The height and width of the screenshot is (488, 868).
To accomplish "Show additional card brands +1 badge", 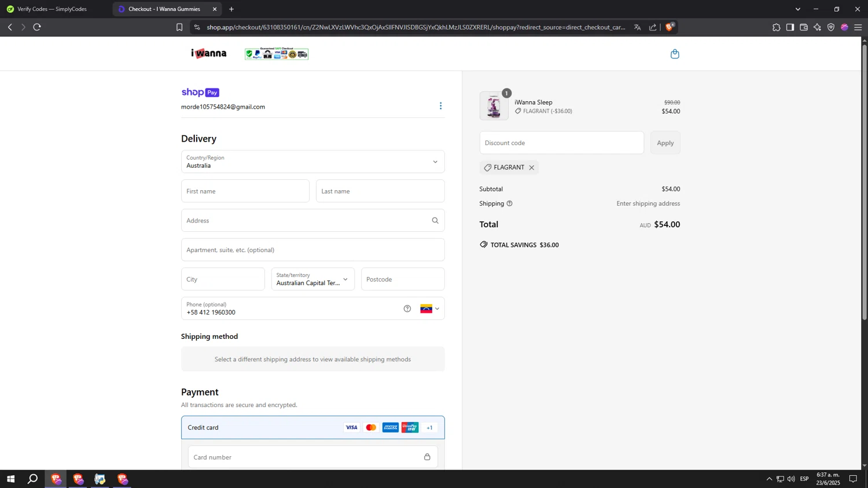I will pos(429,428).
